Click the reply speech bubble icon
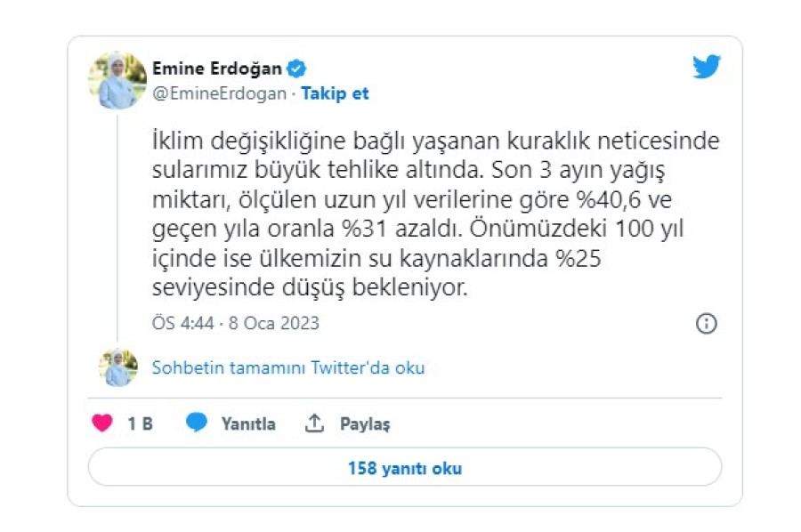Screen dimensions: 801x532 point(197,423)
